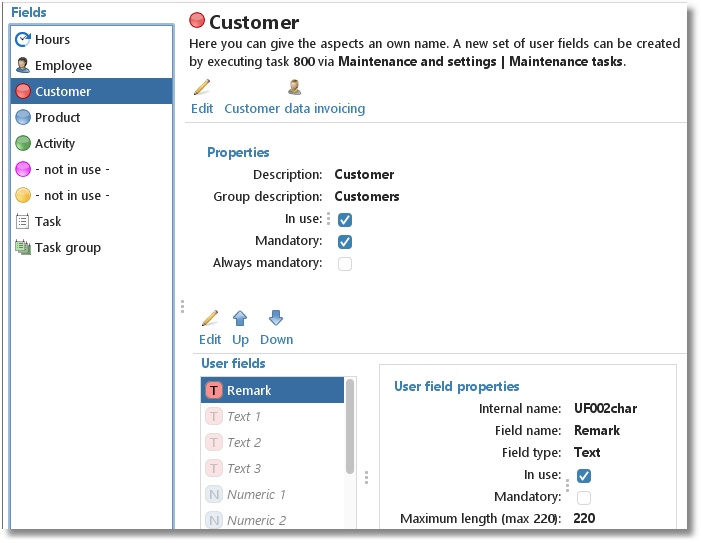Screen dimensions: 701x543
Task: Click the pencil icon above Customer data invoicing row
Action: point(202,87)
